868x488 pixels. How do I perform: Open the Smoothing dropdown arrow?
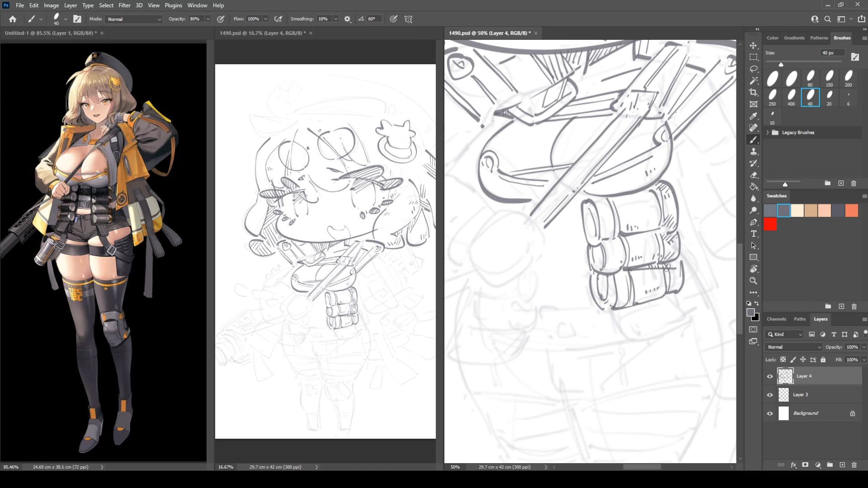click(x=336, y=19)
